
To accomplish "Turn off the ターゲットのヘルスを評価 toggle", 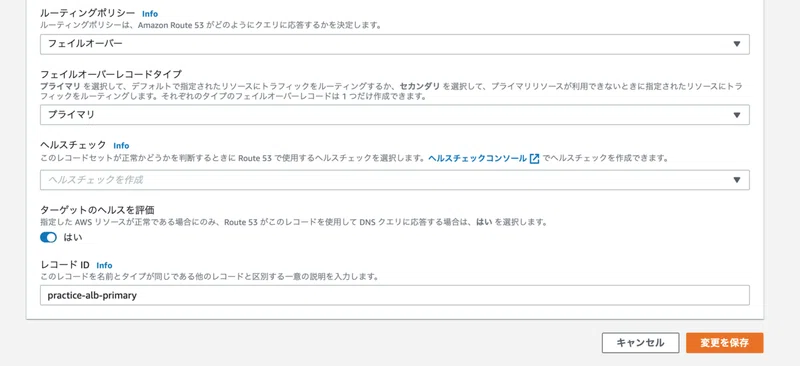I will tap(48, 237).
